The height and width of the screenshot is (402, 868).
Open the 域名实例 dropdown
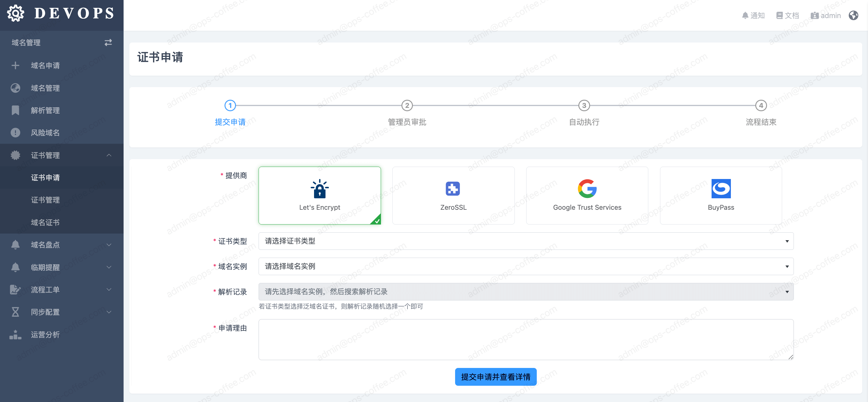[526, 266]
